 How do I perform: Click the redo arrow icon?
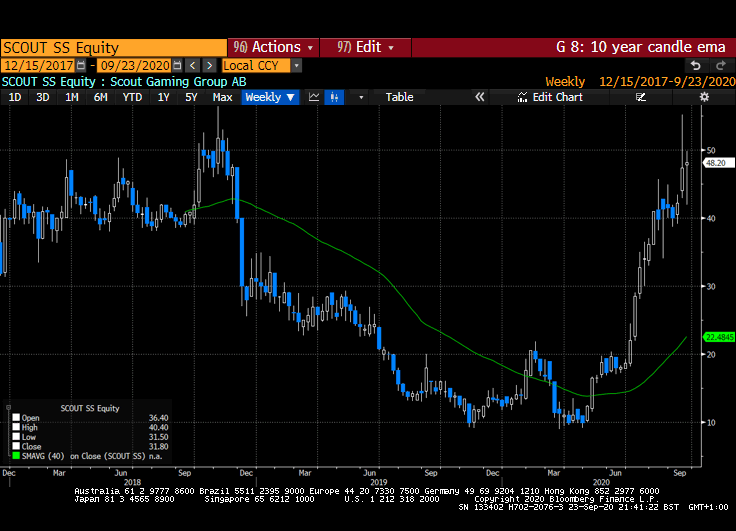(x=721, y=65)
